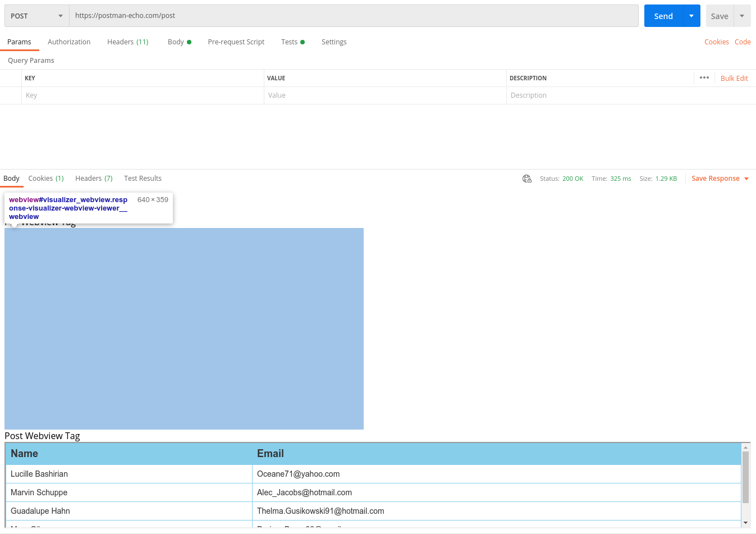Click the Send button
The height and width of the screenshot is (534, 756).
pyautogui.click(x=663, y=16)
